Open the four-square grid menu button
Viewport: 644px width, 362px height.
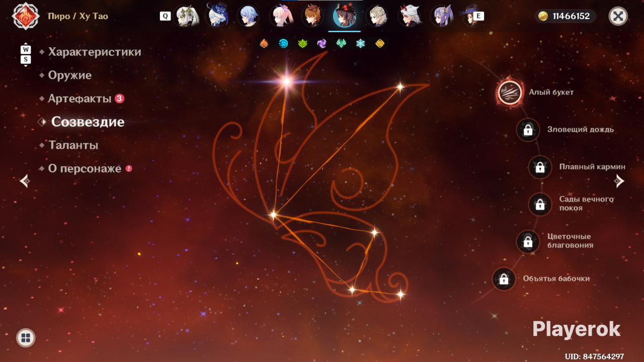(26, 337)
